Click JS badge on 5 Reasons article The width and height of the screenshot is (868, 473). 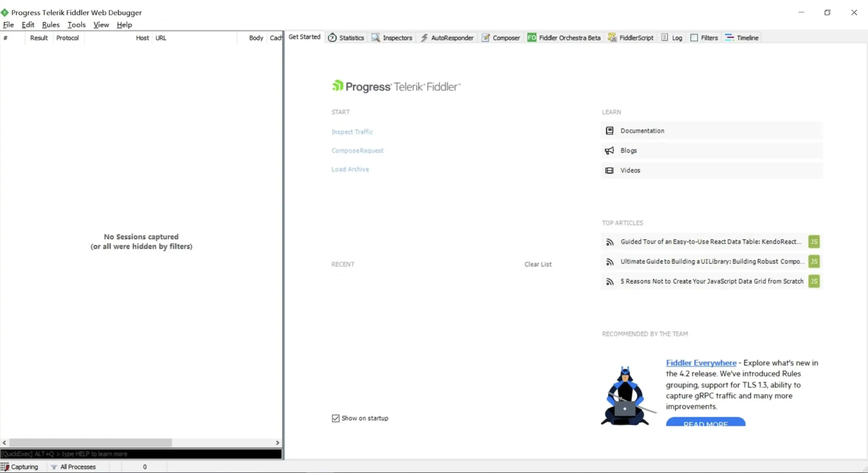pyautogui.click(x=814, y=281)
